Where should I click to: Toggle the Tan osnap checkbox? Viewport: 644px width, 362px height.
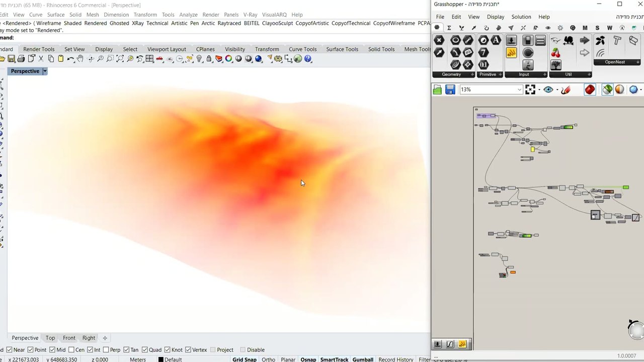point(126,350)
